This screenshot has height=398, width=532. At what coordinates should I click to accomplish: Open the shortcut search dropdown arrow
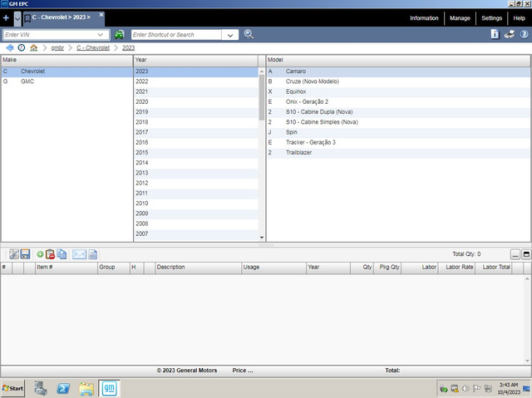[x=230, y=35]
